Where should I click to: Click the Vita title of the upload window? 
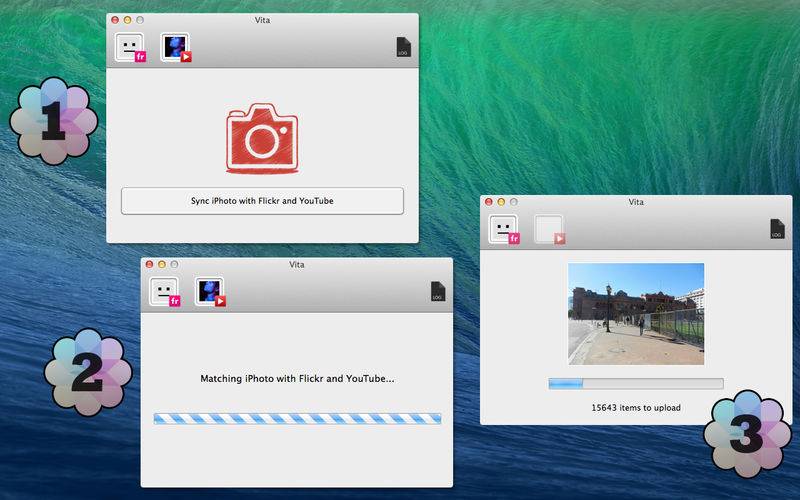click(636, 202)
